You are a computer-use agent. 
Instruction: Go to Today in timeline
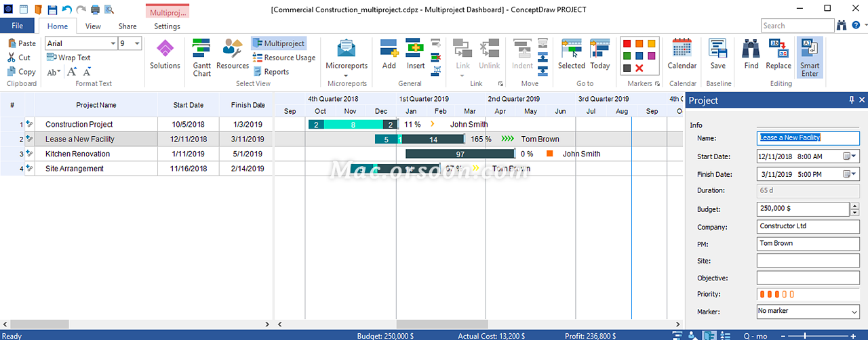click(599, 54)
